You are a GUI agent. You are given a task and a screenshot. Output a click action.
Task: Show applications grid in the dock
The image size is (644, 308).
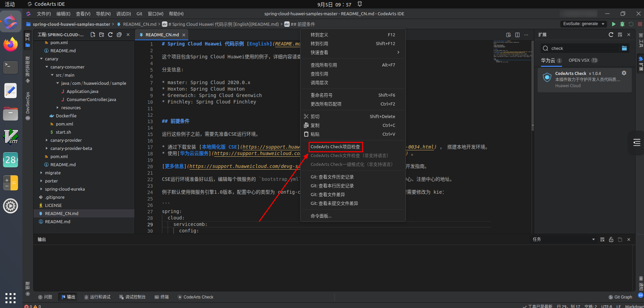(x=11, y=298)
